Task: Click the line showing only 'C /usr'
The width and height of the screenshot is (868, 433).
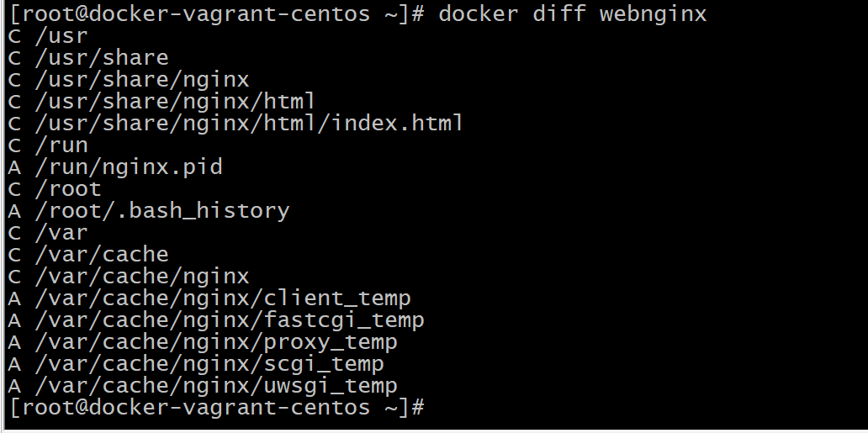Action: pyautogui.click(x=48, y=36)
